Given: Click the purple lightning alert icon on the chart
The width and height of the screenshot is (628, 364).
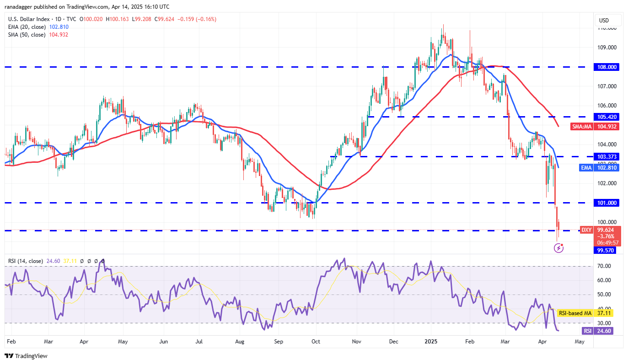Looking at the screenshot, I should pyautogui.click(x=559, y=248).
